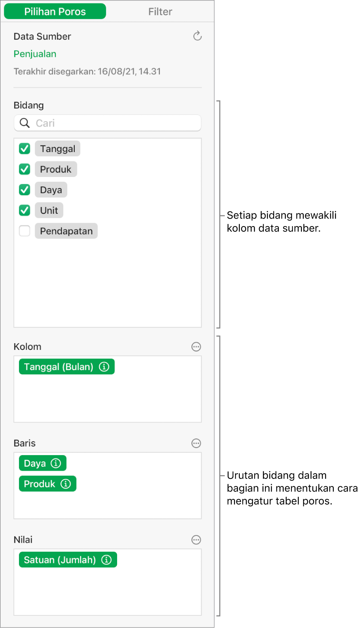This screenshot has height=628, width=364.
Task: Open Kolom section more options
Action: (x=196, y=347)
